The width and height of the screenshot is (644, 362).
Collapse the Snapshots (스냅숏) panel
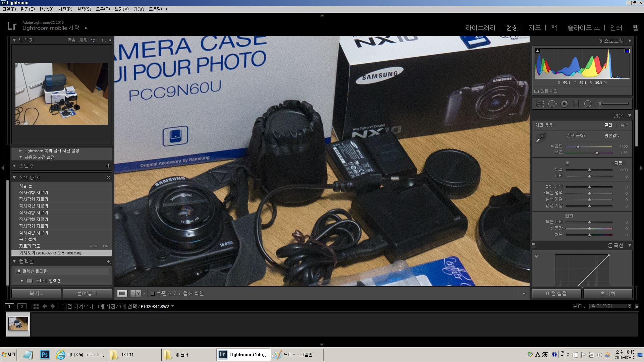(x=14, y=166)
